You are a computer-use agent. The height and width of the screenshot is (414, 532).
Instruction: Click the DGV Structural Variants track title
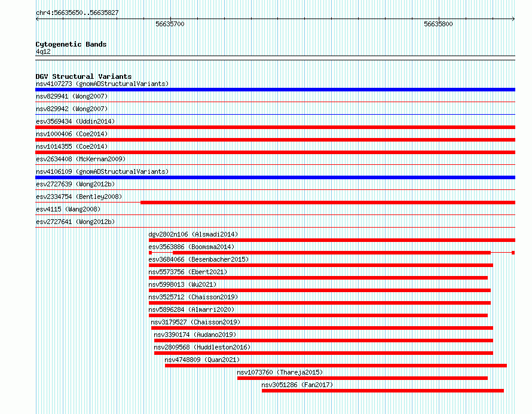pos(84,76)
